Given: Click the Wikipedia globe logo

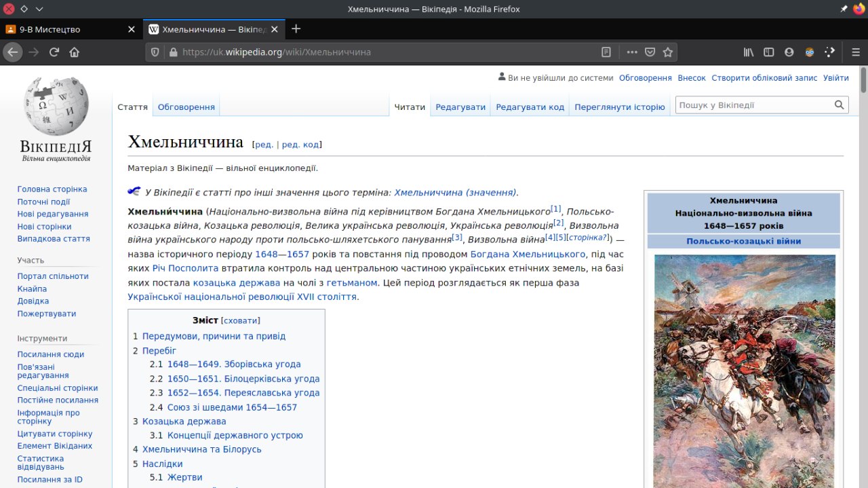Looking at the screenshot, I should pyautogui.click(x=56, y=106).
